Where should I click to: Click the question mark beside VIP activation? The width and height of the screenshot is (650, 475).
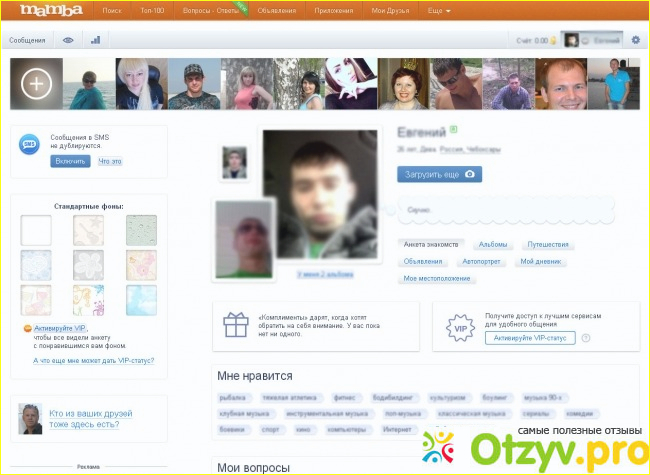pyautogui.click(x=587, y=338)
